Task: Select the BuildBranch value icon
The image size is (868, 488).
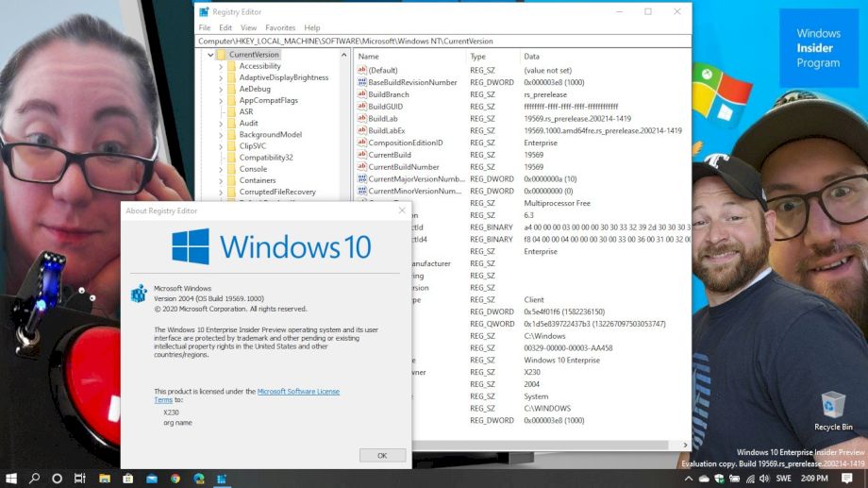Action: [362, 94]
